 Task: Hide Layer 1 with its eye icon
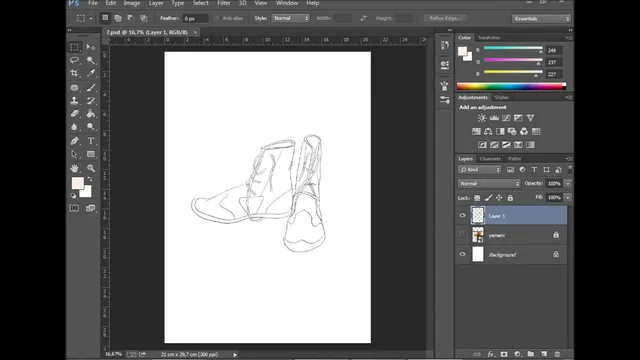point(462,216)
